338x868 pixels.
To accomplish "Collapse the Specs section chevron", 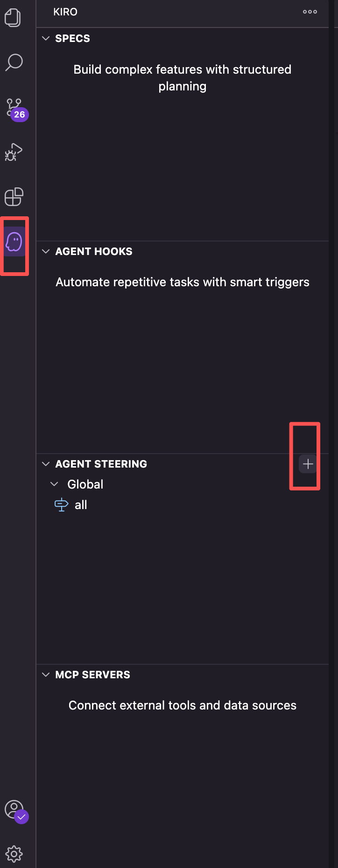I will pyautogui.click(x=46, y=38).
